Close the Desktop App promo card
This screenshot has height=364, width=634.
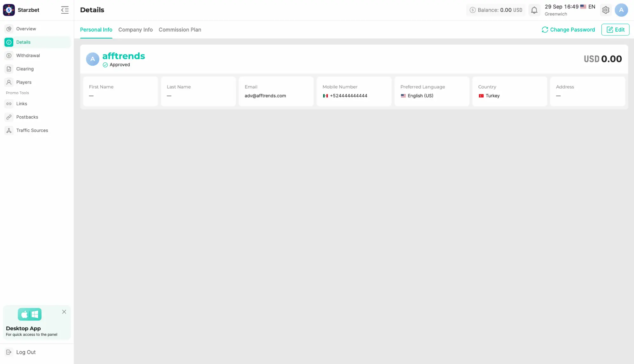click(64, 312)
